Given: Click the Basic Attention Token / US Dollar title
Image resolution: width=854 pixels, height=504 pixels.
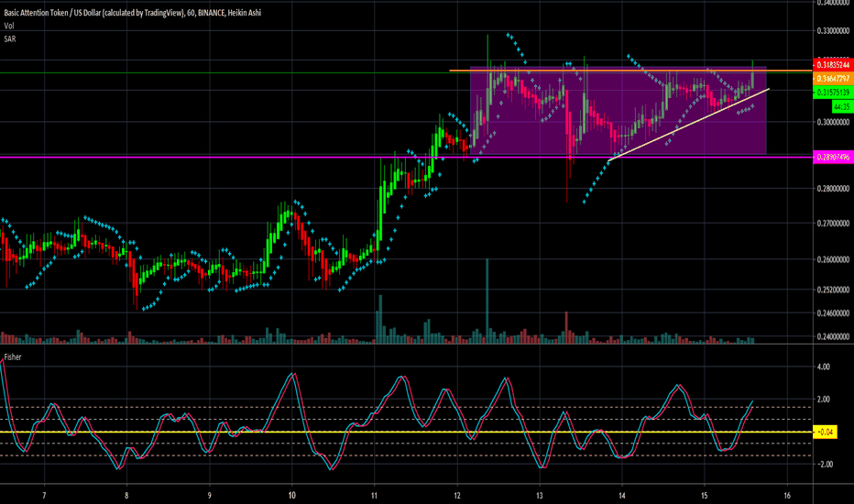Looking at the screenshot, I should tap(132, 13).
